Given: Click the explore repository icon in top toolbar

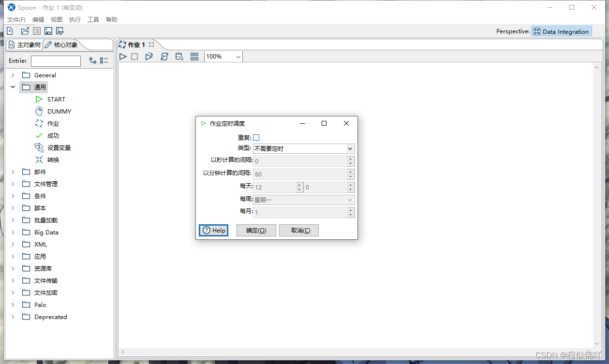Looking at the screenshot, I should click(37, 31).
